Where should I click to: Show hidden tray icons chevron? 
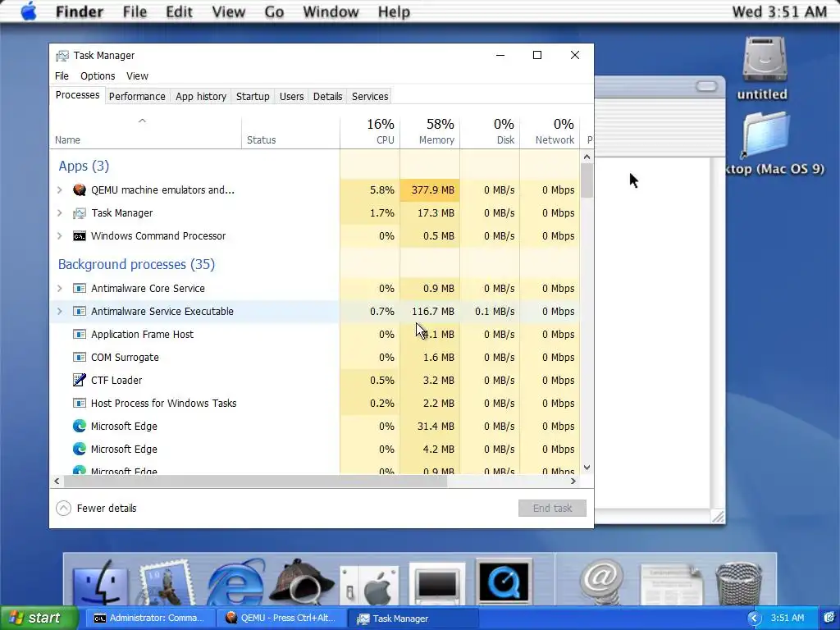point(755,619)
